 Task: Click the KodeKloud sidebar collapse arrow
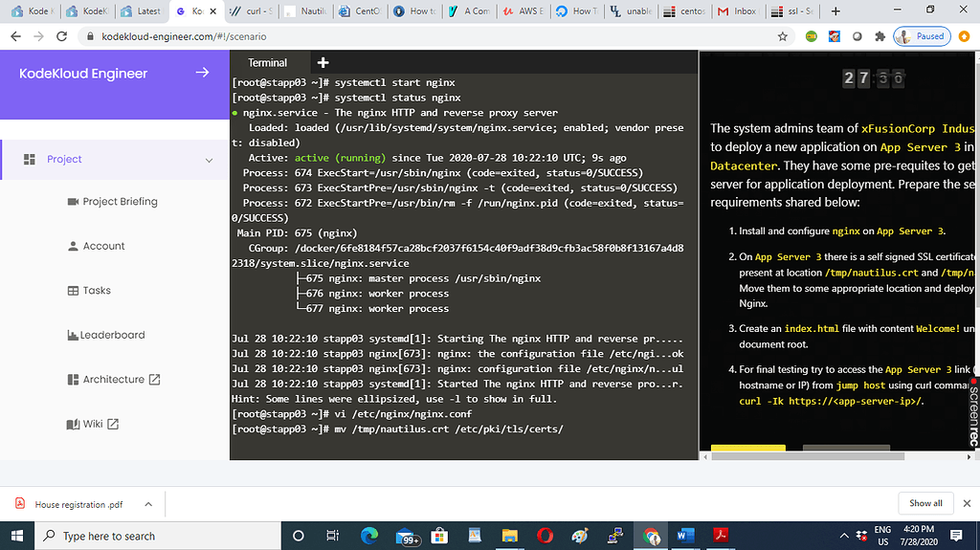(202, 73)
